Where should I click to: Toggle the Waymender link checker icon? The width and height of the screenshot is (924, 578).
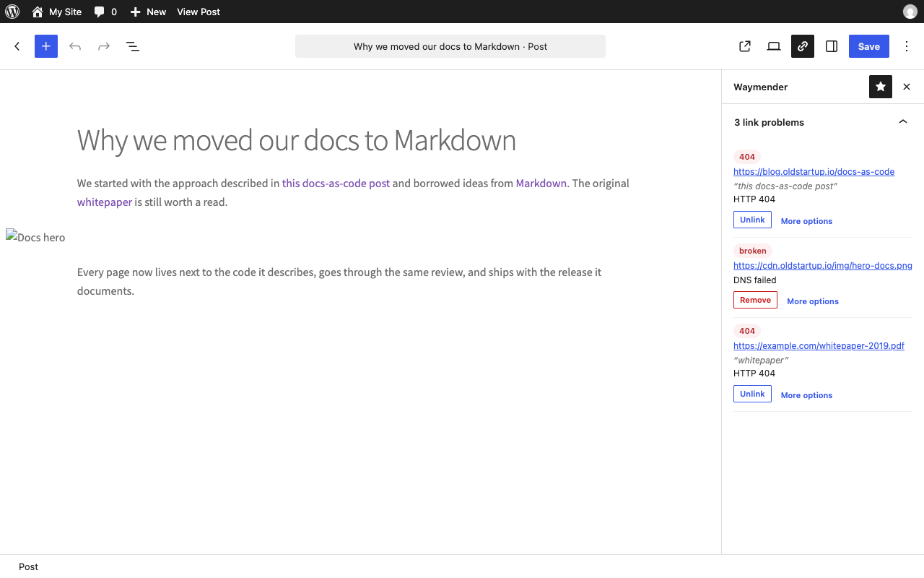click(803, 46)
